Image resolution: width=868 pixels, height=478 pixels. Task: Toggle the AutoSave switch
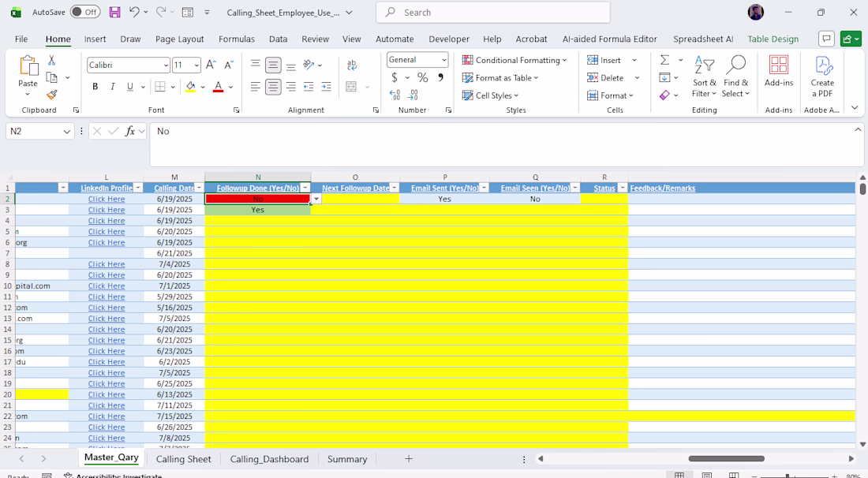pyautogui.click(x=85, y=13)
